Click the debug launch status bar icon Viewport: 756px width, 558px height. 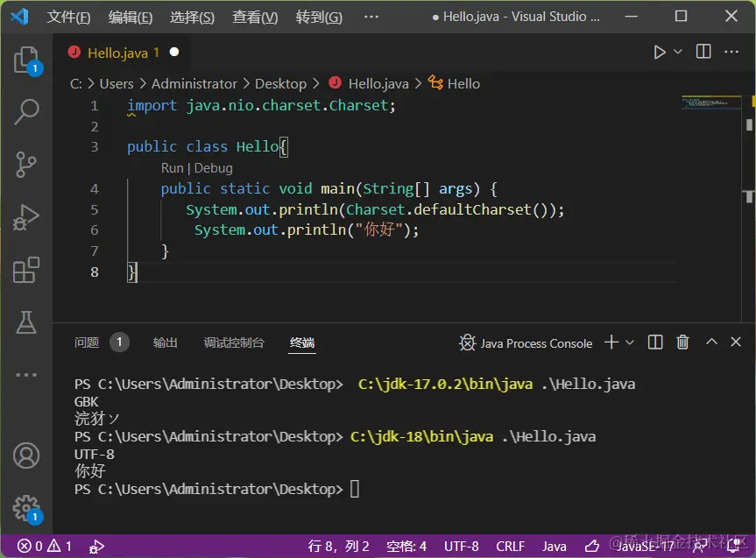pyautogui.click(x=96, y=547)
